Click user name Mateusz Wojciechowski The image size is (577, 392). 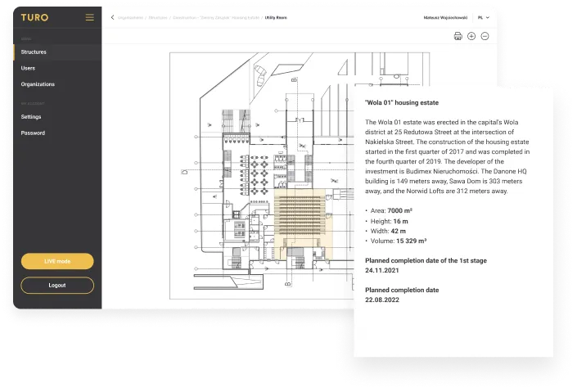pos(445,18)
